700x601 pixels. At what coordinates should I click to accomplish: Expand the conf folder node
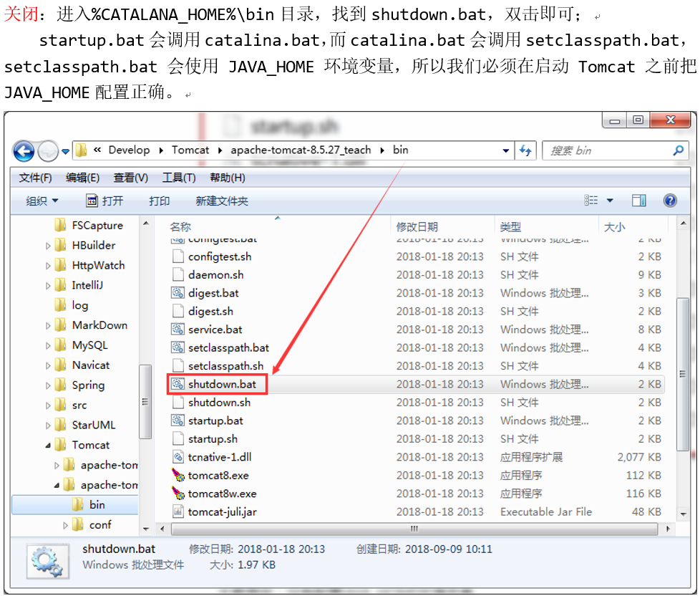[65, 525]
